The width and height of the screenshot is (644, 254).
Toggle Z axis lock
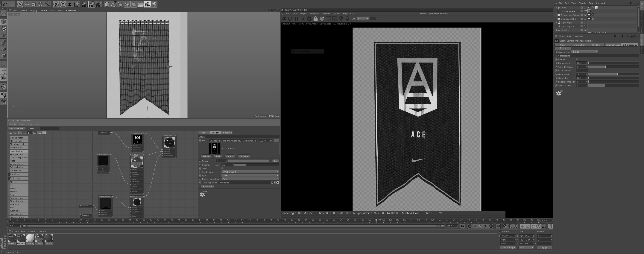click(x=69, y=4)
